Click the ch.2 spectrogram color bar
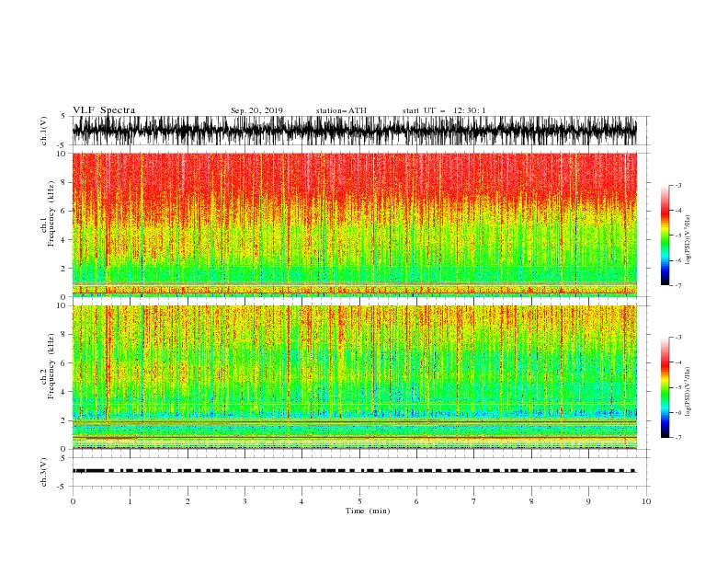 click(665, 387)
